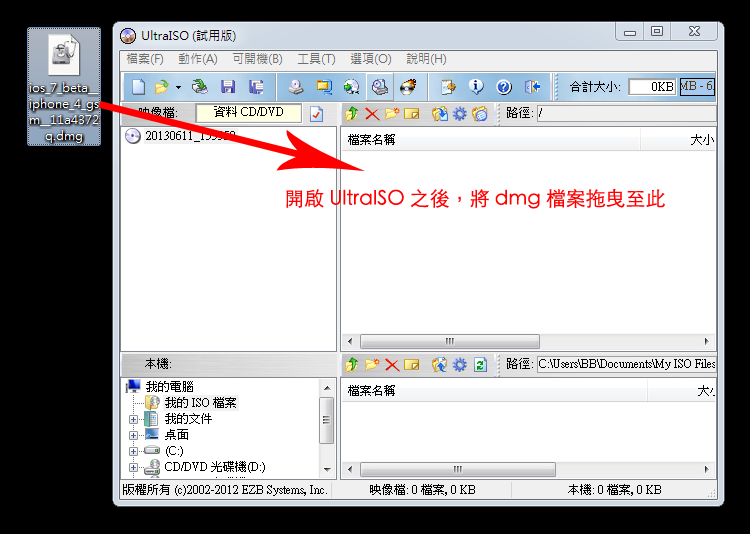750x534 pixels.
Task: Select the (C:) drive tree item
Action: (x=174, y=451)
